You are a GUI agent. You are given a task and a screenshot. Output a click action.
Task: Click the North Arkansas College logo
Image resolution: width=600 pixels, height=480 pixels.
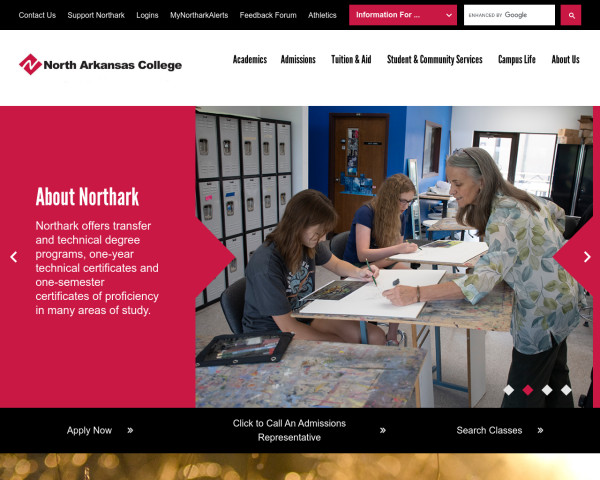(x=100, y=64)
